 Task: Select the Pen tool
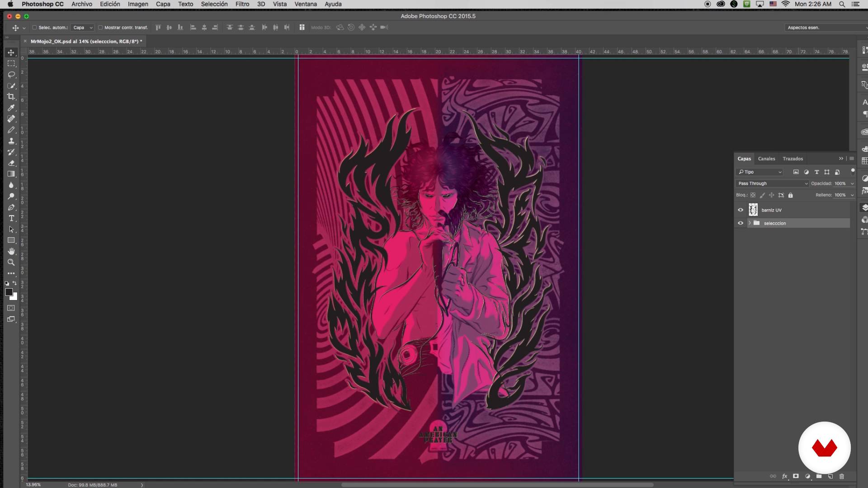[11, 207]
